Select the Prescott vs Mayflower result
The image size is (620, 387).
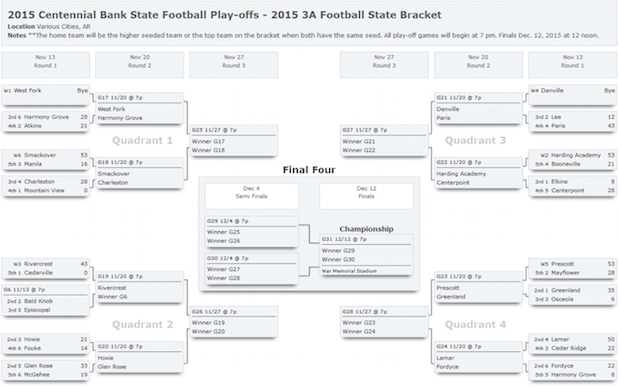573,268
